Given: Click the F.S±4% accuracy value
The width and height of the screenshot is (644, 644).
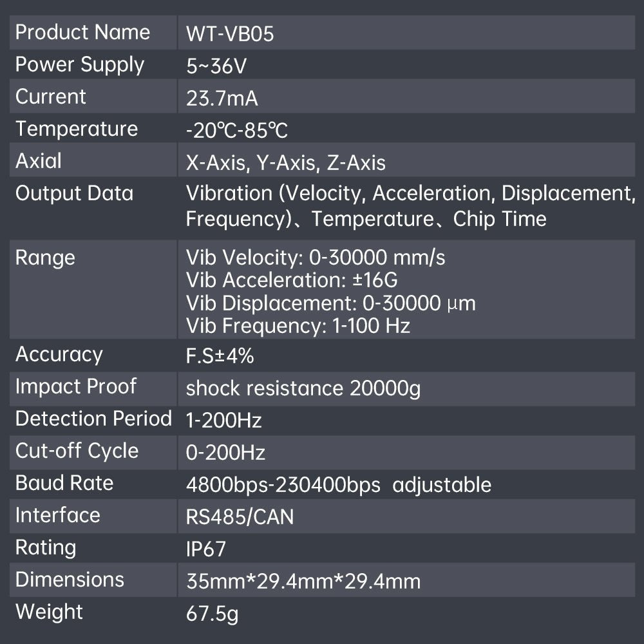Looking at the screenshot, I should tap(220, 356).
